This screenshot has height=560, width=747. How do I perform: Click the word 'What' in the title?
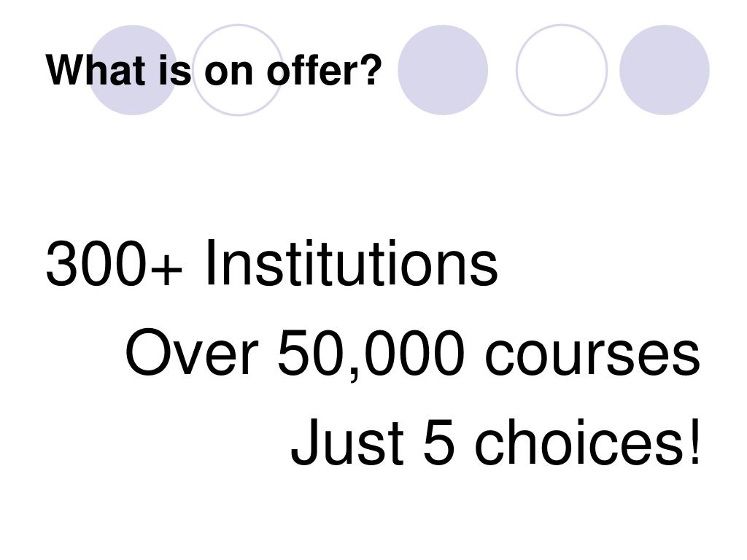pos(96,71)
